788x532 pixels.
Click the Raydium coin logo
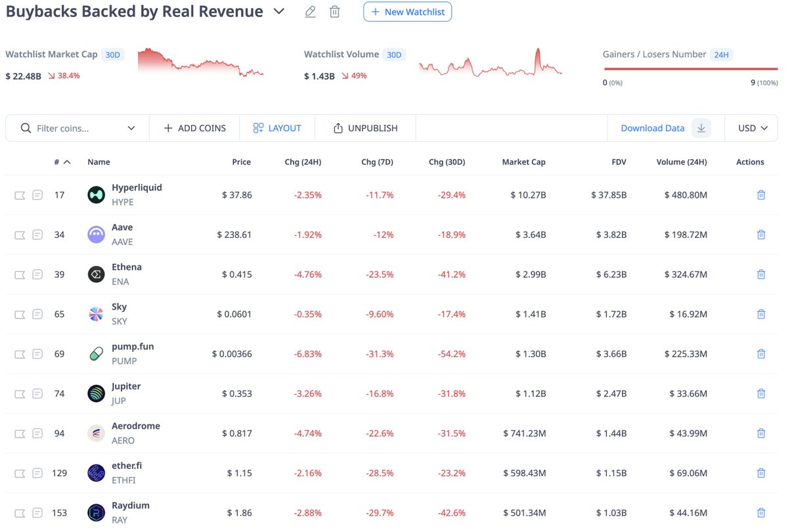pos(96,513)
